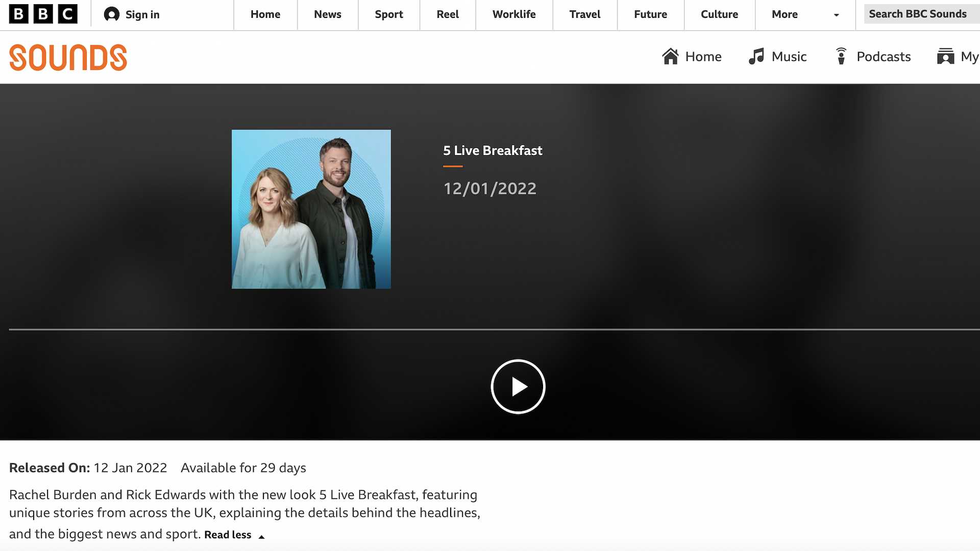Click the Available for 29 days text
The image size is (980, 551).
click(243, 468)
